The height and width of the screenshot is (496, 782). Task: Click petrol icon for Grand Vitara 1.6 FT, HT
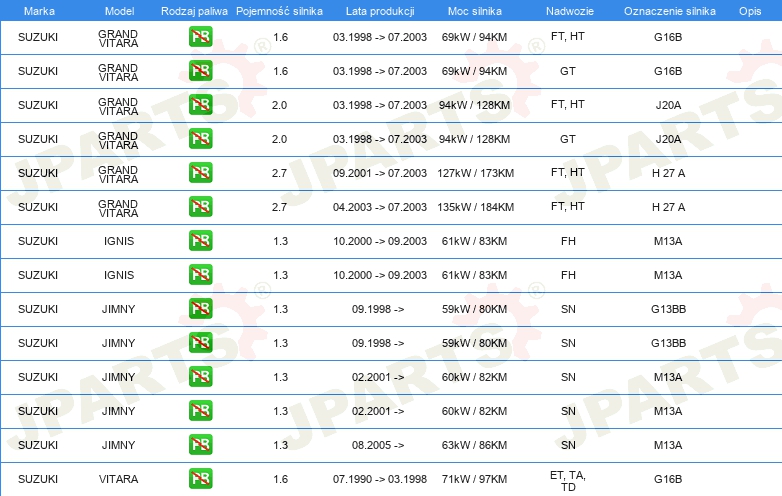coord(200,37)
